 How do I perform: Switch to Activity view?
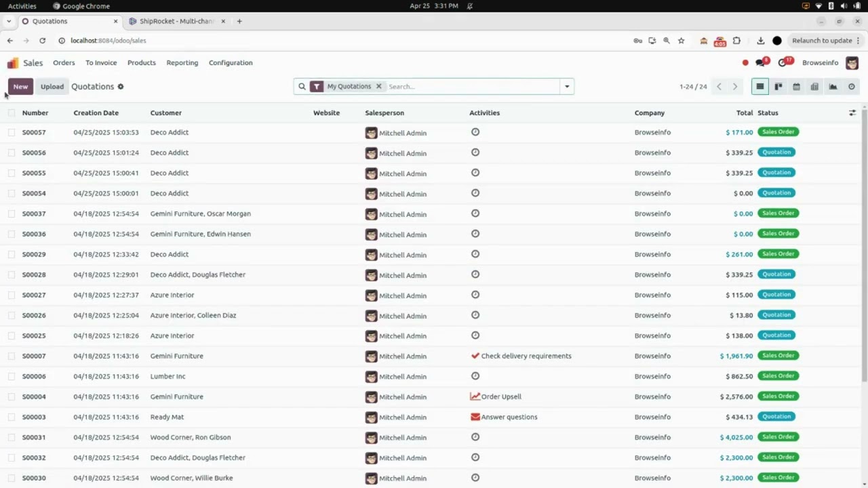(852, 87)
